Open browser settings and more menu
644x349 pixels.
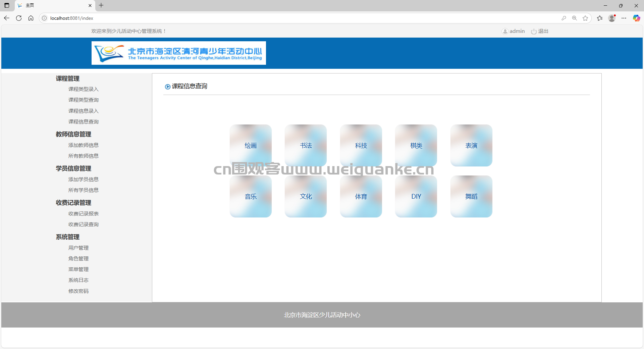point(624,18)
